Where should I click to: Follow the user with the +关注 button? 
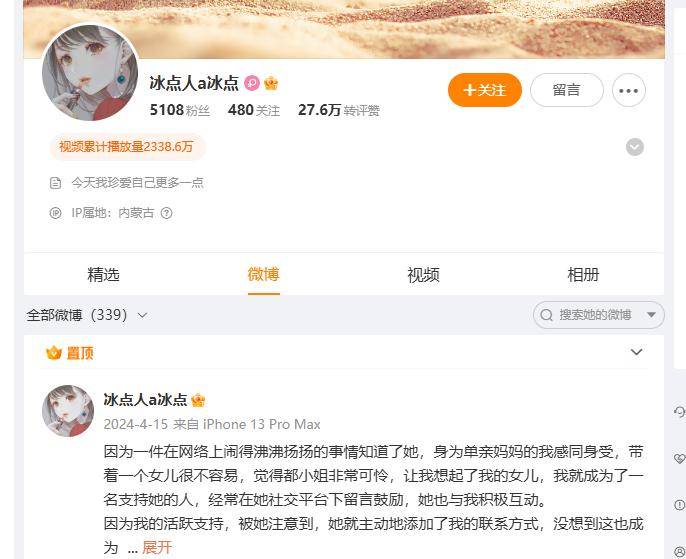pos(485,90)
